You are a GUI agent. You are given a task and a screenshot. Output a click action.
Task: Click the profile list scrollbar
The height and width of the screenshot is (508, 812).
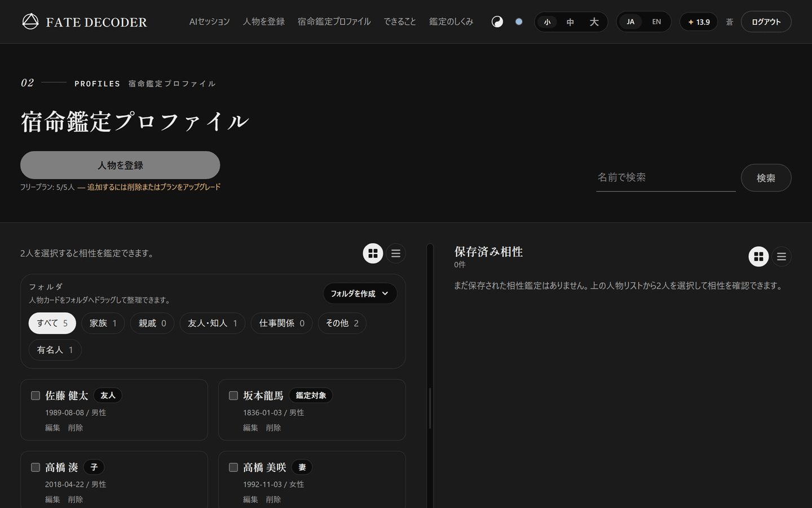(x=430, y=408)
